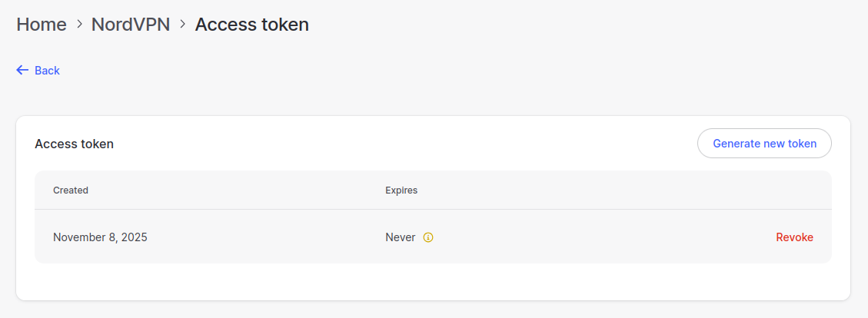The height and width of the screenshot is (318, 868).
Task: Select the November 8, 2025 creation date
Action: pyautogui.click(x=100, y=237)
